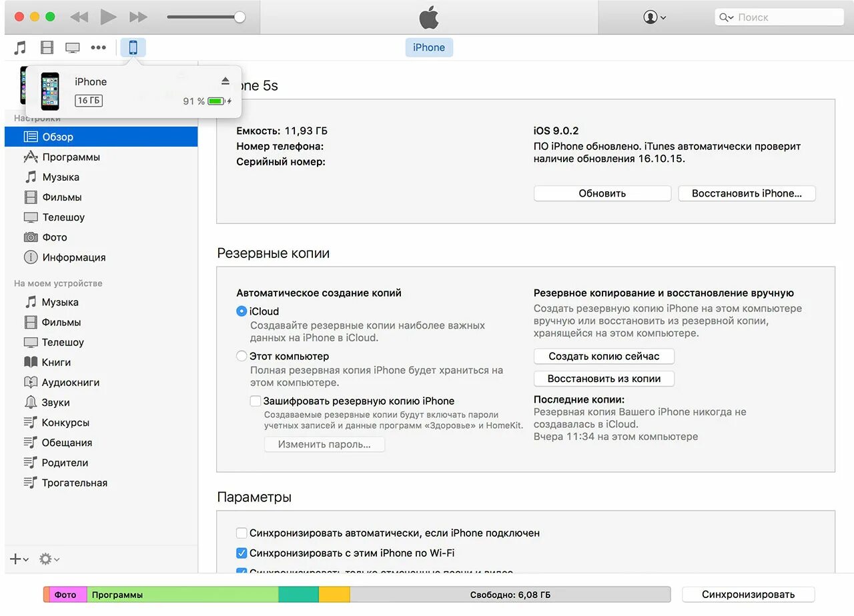Enable Зашифровать резервную копию iPhone
Screen dimensions: 854x616
[x=256, y=401]
